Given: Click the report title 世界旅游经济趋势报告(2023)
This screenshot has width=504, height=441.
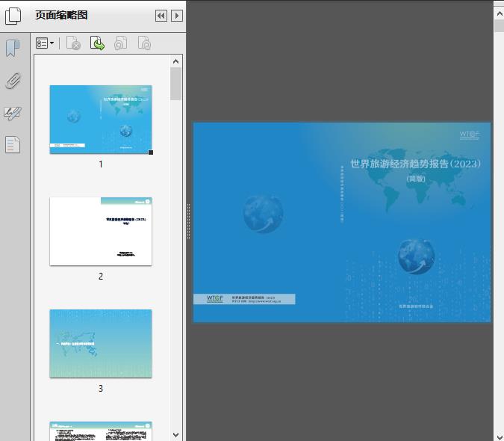Looking at the screenshot, I should pyautogui.click(x=416, y=164).
